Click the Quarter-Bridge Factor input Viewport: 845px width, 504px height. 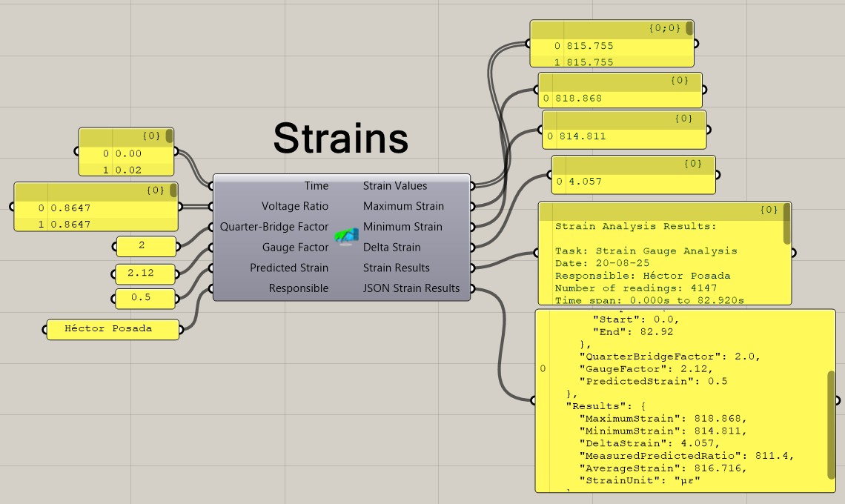274,227
